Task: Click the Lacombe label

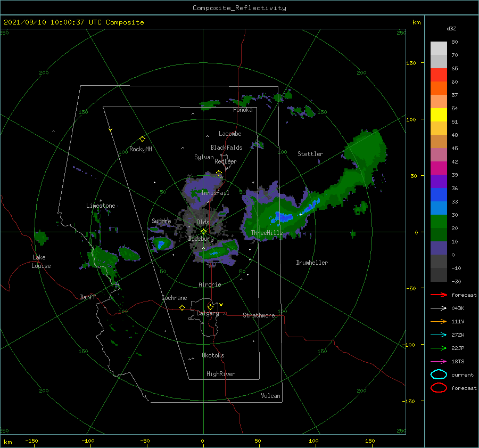Action: coord(230,134)
